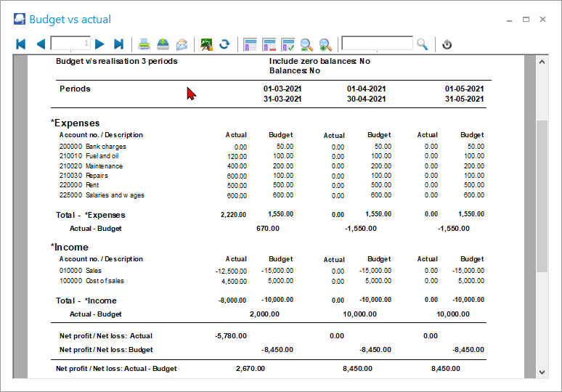
Task: Click the next page arrow
Action: click(x=100, y=44)
